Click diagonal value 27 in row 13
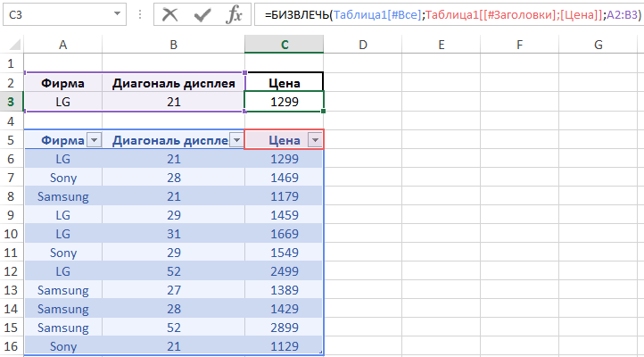 (173, 290)
